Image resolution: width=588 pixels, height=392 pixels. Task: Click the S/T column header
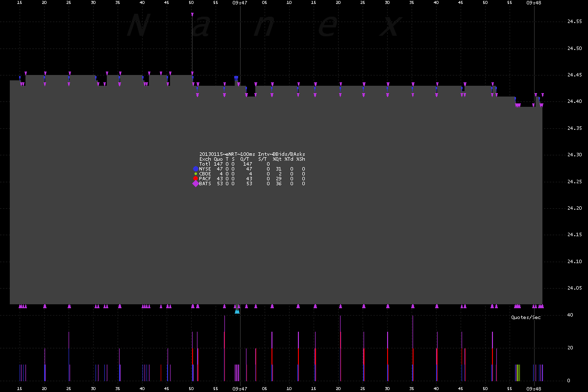[262, 159]
